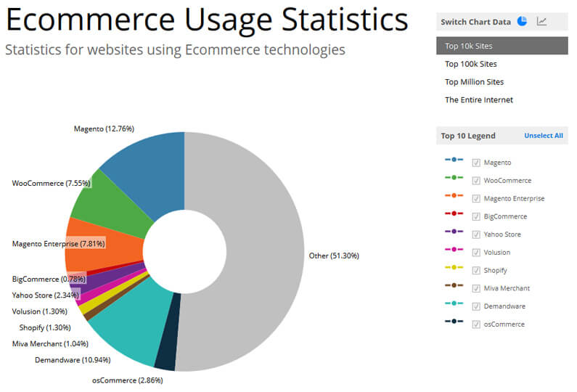The height and width of the screenshot is (392, 577).
Task: Click the blue Magento legend marker
Action: (454, 160)
